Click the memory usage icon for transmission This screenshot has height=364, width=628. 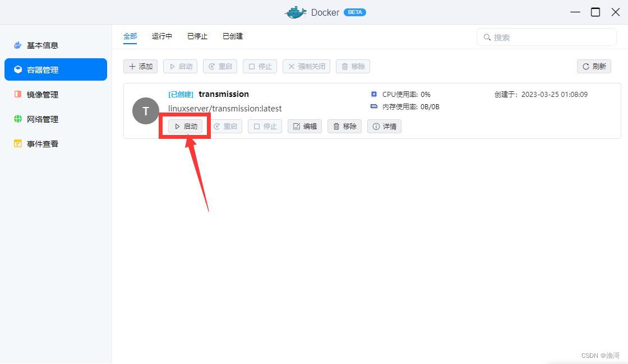pos(373,106)
